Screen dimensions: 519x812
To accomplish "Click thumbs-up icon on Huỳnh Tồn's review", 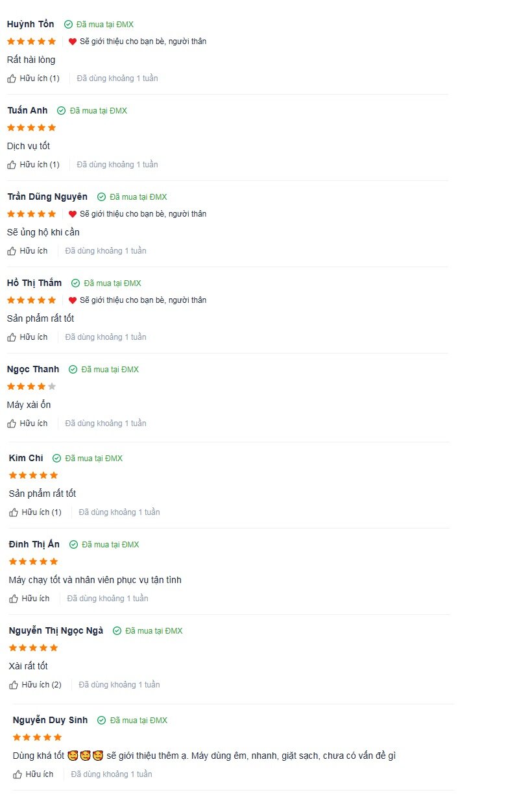I will [12, 78].
